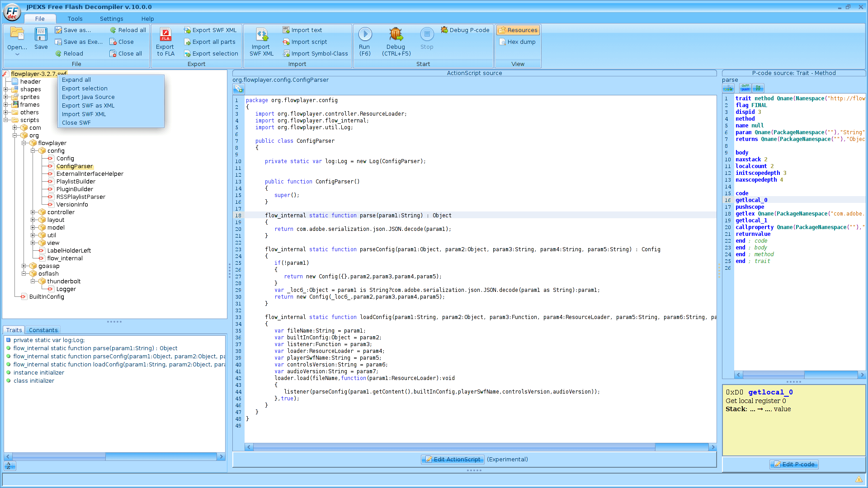Click the warning icon in status bar
Viewport: 868px width, 488px height.
[859, 479]
